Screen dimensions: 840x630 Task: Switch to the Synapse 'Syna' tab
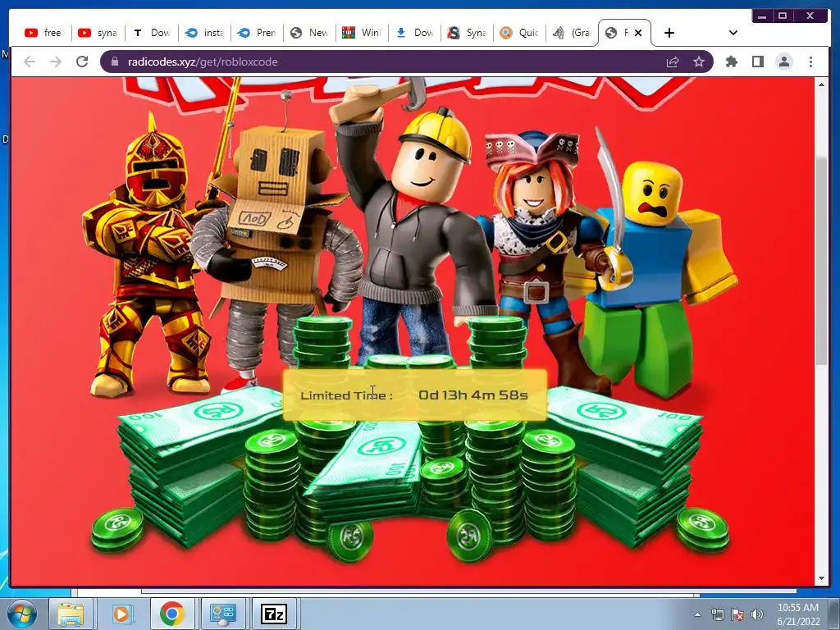(467, 33)
